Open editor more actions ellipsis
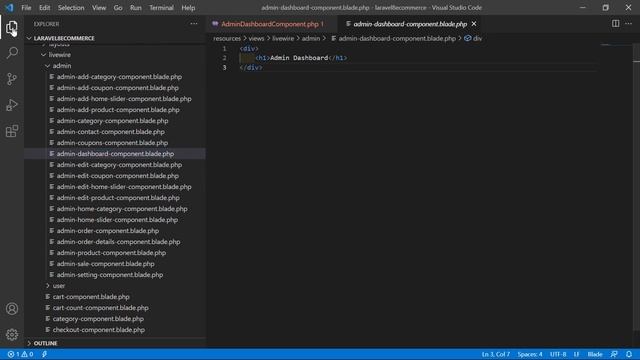640x360 pixels. tap(629, 24)
